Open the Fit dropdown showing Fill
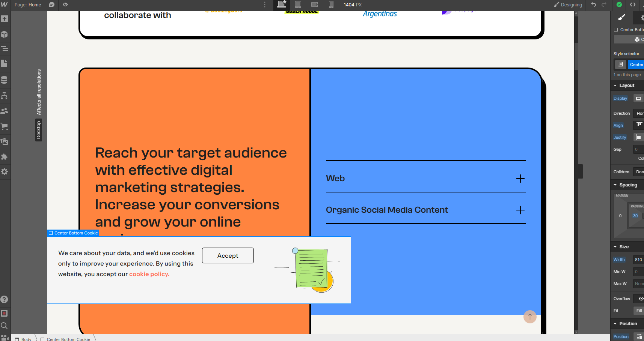The image size is (644, 341). pos(638,311)
